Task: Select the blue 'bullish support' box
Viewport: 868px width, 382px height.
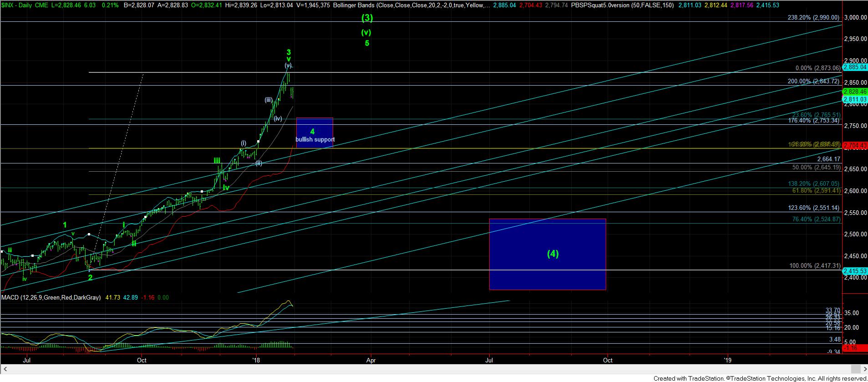Action: [x=315, y=132]
